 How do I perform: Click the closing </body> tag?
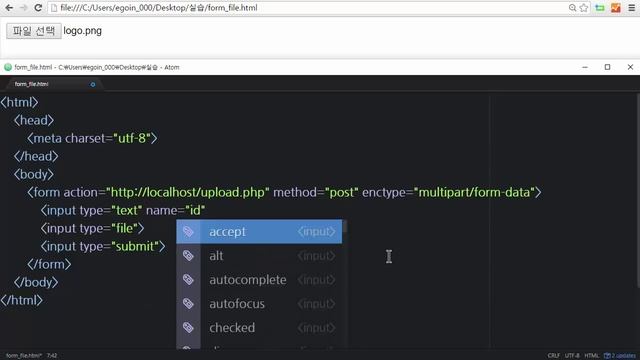coord(36,282)
